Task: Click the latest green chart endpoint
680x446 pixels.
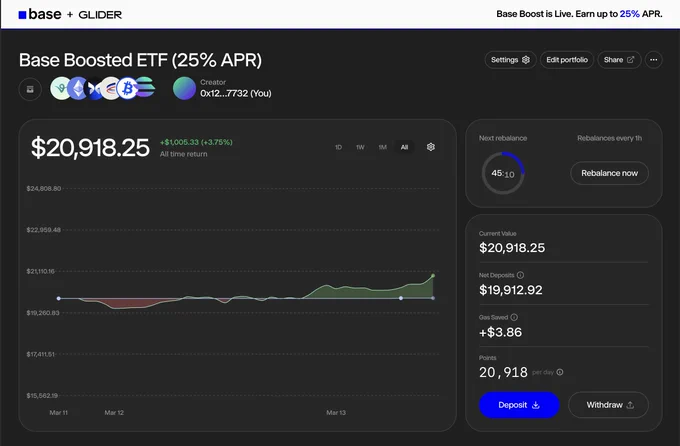Action: (433, 275)
